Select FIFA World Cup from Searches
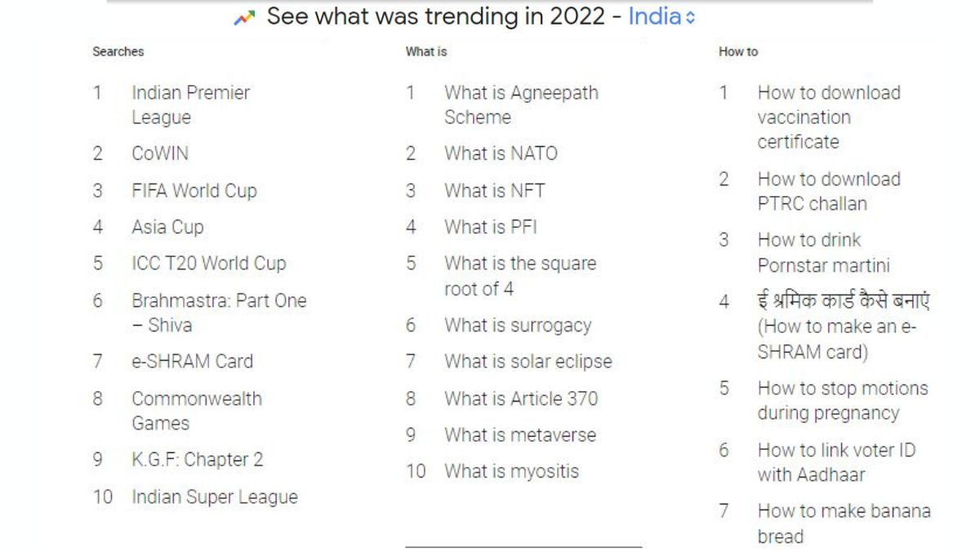 tap(194, 190)
